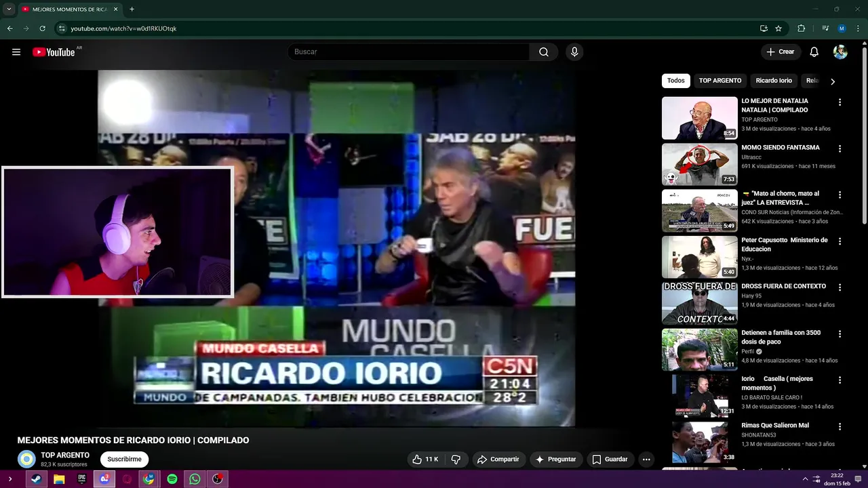Open options for MOMO SIENDO FANTASMA video

(x=840, y=148)
